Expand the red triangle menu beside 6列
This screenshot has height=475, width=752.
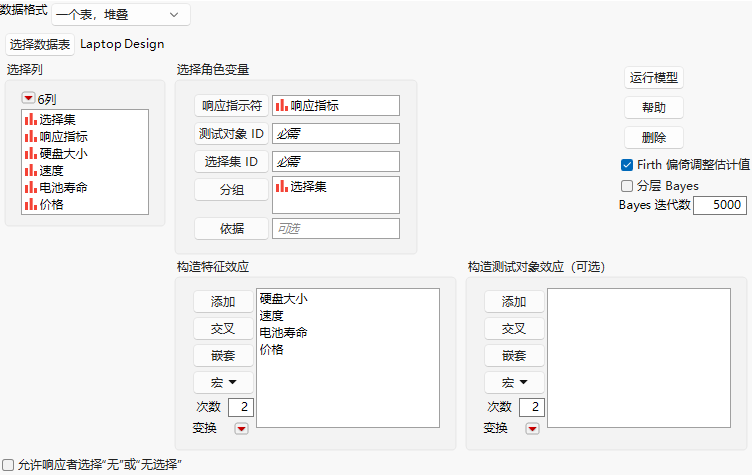click(28, 98)
